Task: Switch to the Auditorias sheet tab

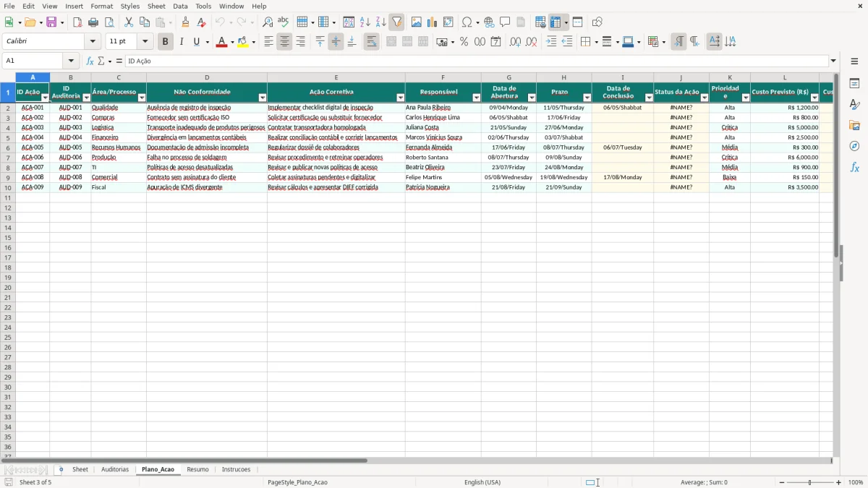Action: [115, 469]
